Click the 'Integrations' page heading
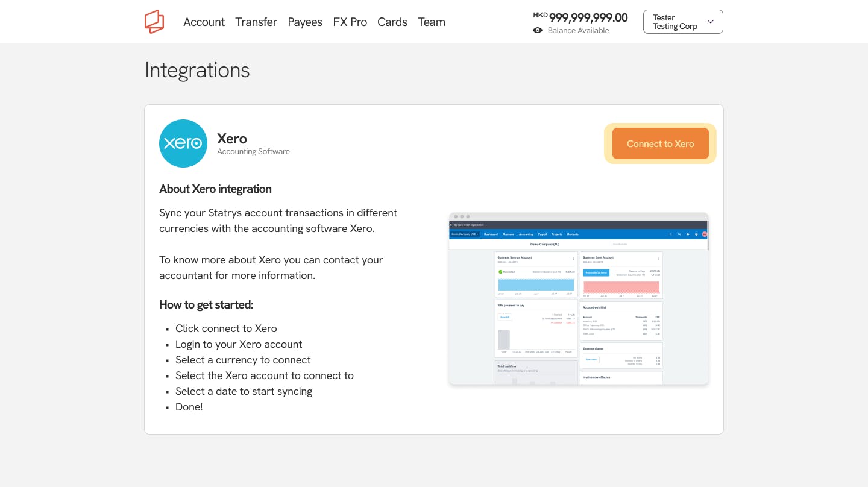This screenshot has width=868, height=487. click(197, 70)
